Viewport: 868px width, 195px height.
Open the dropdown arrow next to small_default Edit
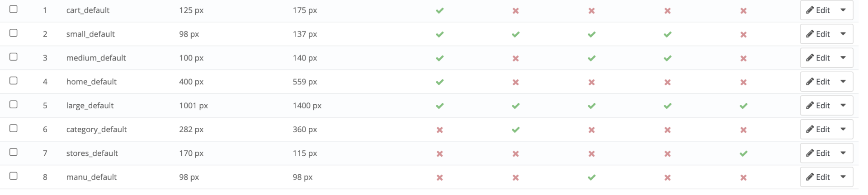pyautogui.click(x=843, y=34)
